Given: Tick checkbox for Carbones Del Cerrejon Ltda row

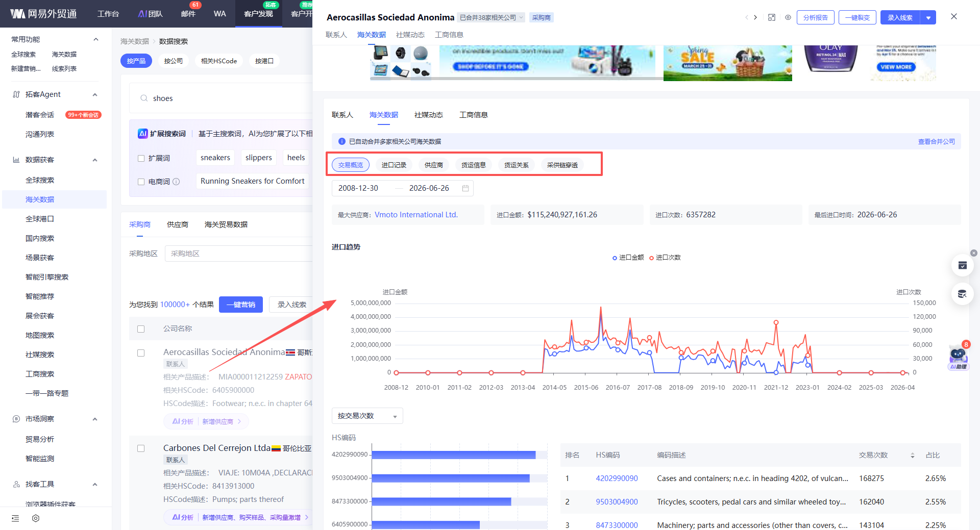Looking at the screenshot, I should (x=141, y=448).
